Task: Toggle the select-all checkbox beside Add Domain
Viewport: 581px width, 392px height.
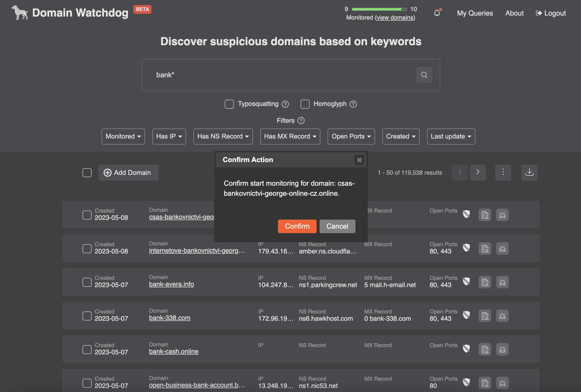Action: coord(87,173)
